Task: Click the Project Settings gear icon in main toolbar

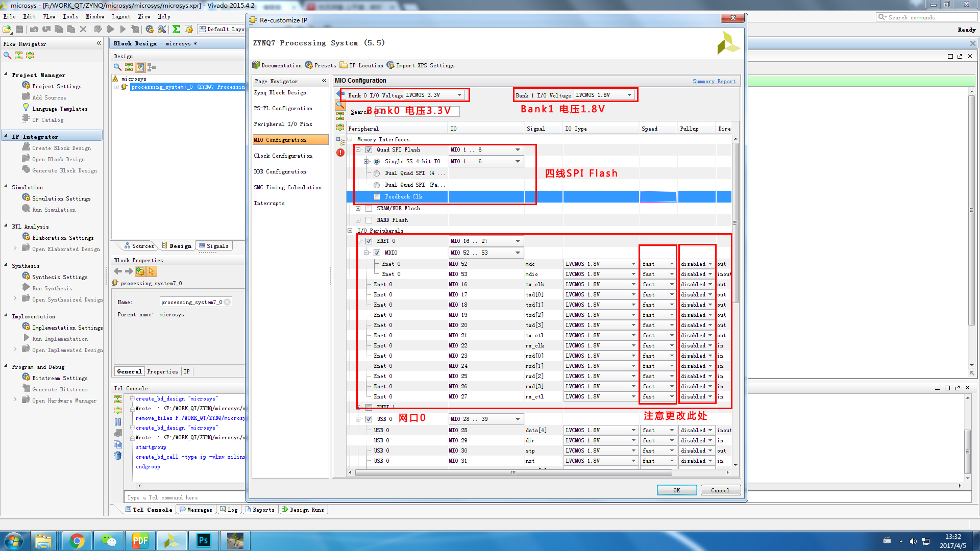Action: (x=150, y=30)
